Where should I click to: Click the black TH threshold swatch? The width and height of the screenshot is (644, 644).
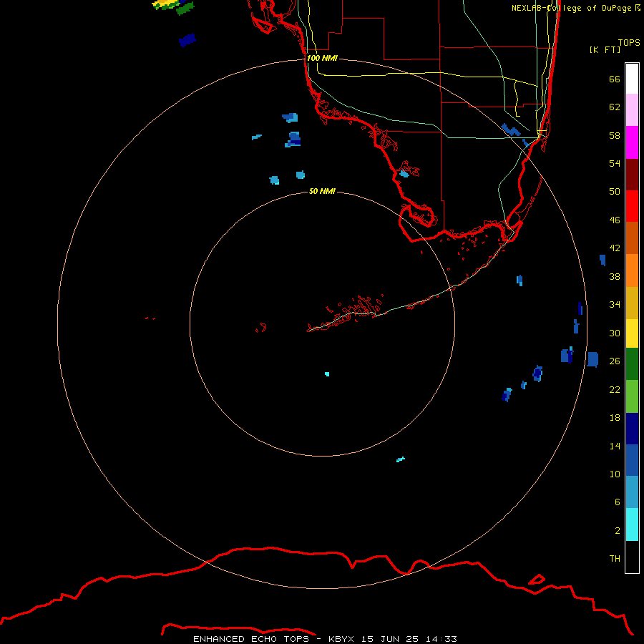coord(632,557)
